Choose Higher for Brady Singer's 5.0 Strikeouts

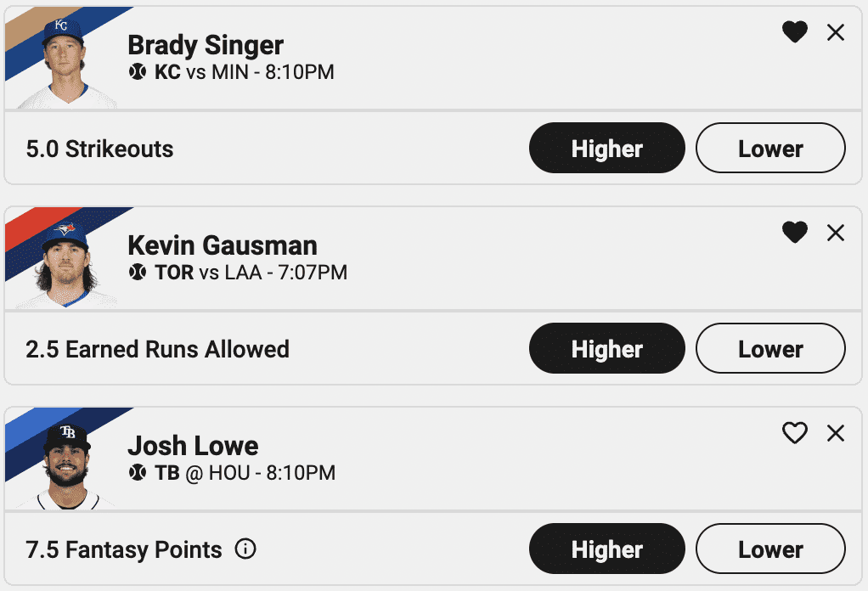pos(606,149)
